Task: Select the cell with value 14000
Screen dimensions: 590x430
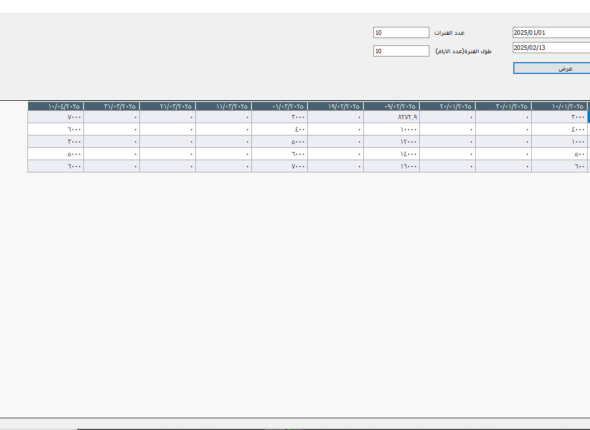Action: pyautogui.click(x=391, y=154)
